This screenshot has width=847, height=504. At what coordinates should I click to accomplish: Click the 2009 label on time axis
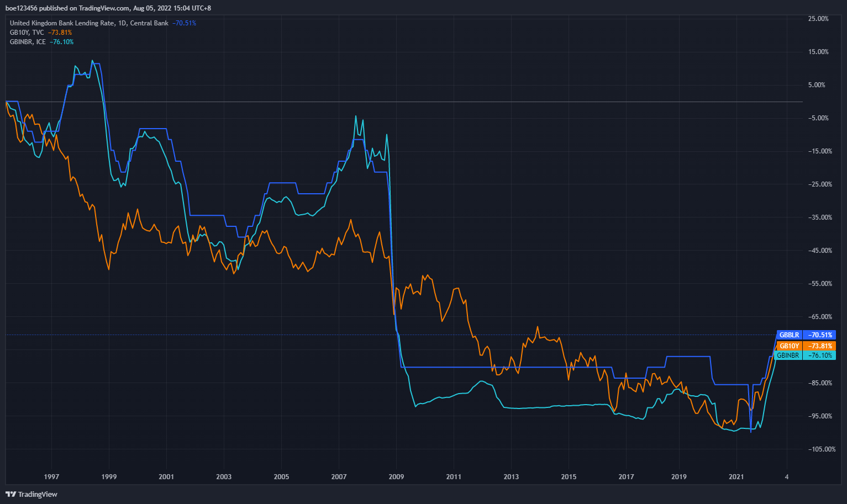click(x=396, y=477)
